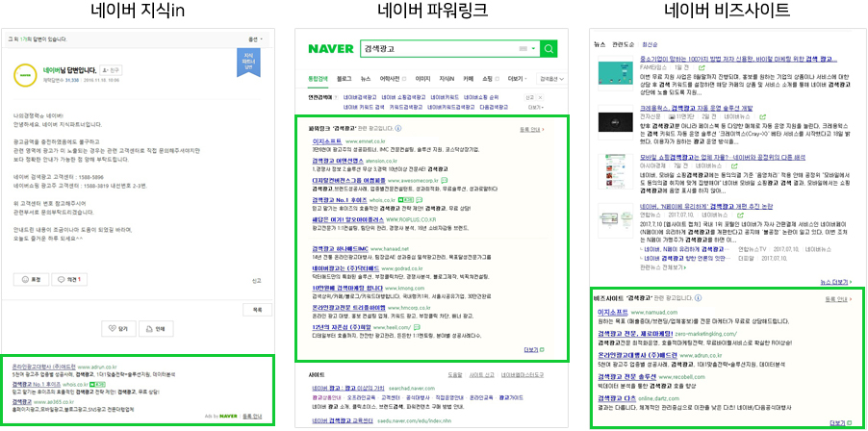Viewport: 868px width, 431px height.
Task: Open the 옵션 dropdown in the 지식iN panel
Action: [256, 39]
